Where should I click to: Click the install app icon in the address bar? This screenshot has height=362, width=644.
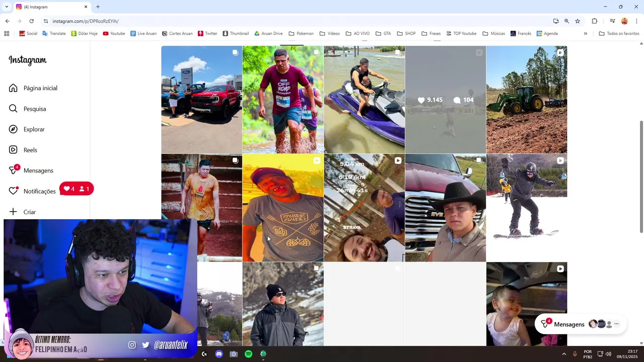point(556,21)
